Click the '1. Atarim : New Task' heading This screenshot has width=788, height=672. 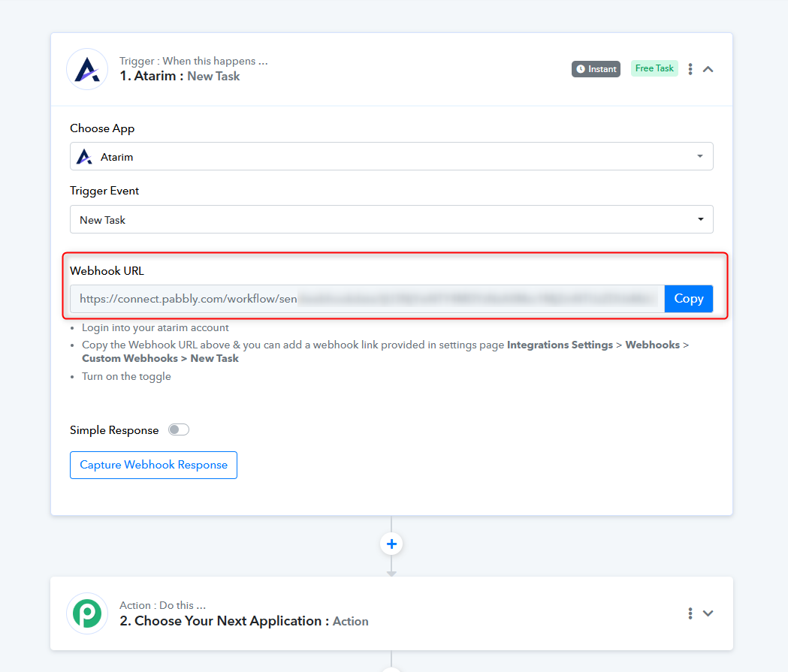pos(180,76)
